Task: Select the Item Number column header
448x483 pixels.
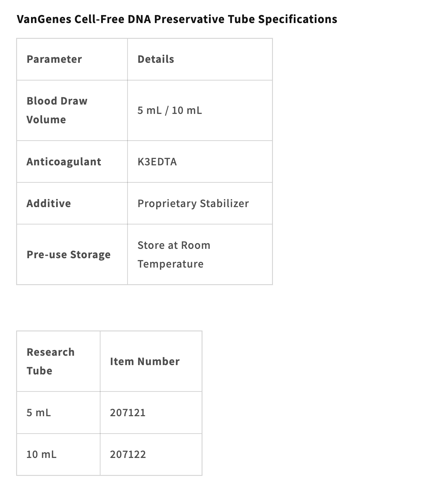Action: coord(145,361)
